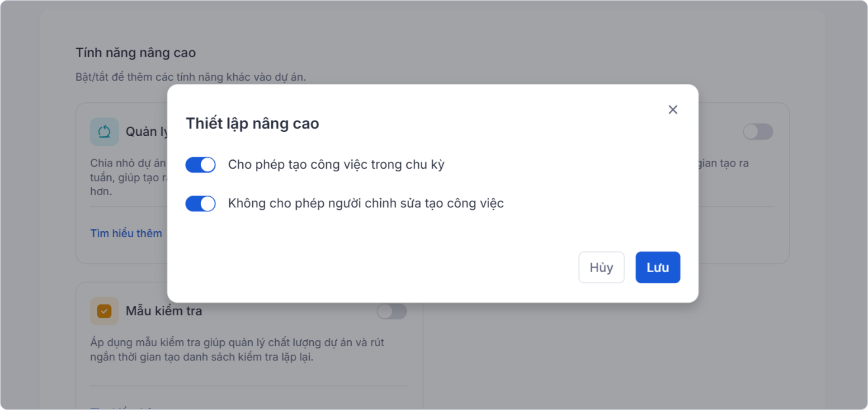Click the X icon of Thiết lập nâng cao
The width and height of the screenshot is (868, 410).
[x=672, y=110]
